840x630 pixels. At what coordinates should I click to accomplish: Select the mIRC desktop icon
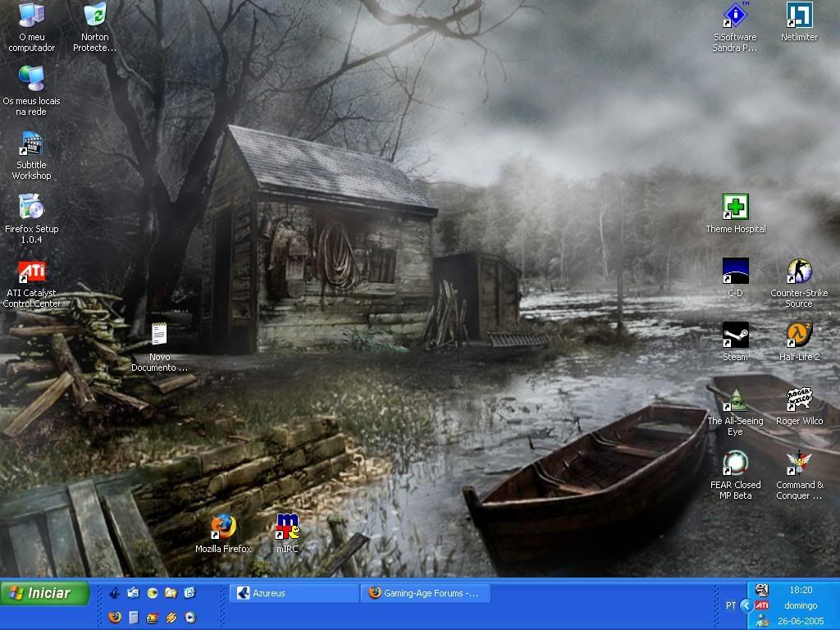tap(287, 527)
